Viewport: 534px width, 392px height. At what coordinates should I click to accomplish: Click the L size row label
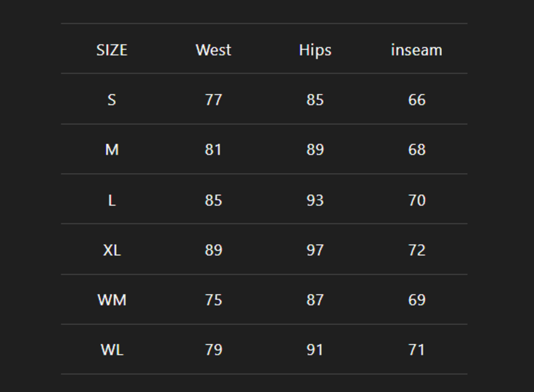(111, 200)
